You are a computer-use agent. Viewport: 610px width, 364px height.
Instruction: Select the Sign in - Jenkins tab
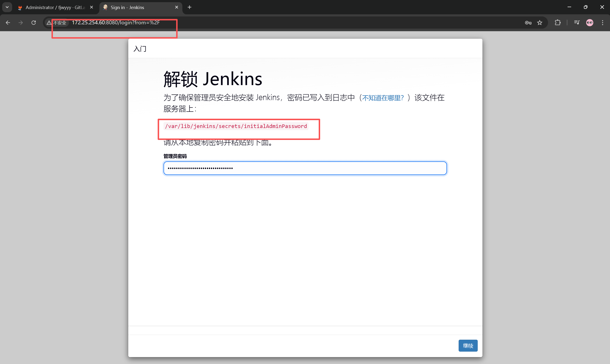(x=133, y=7)
